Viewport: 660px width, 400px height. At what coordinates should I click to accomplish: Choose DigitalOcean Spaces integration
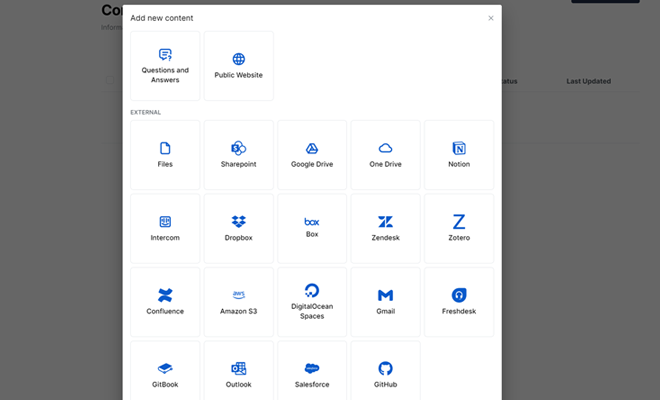(312, 302)
